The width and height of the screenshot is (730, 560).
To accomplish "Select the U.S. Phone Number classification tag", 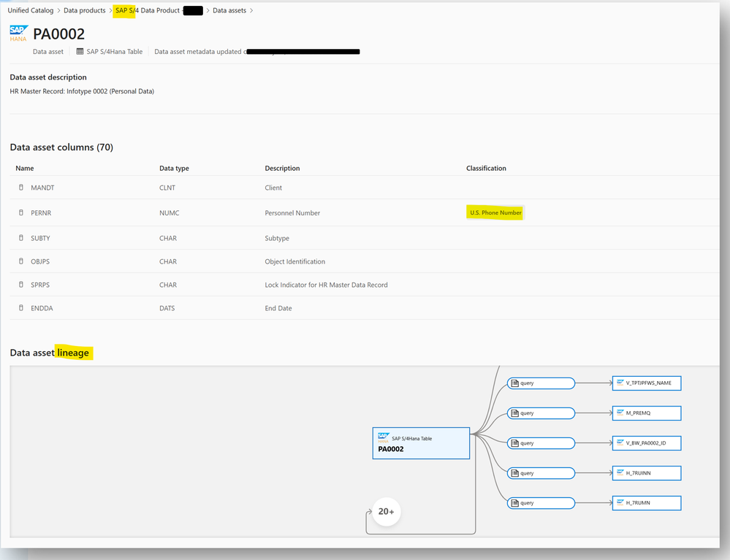I will pyautogui.click(x=495, y=212).
